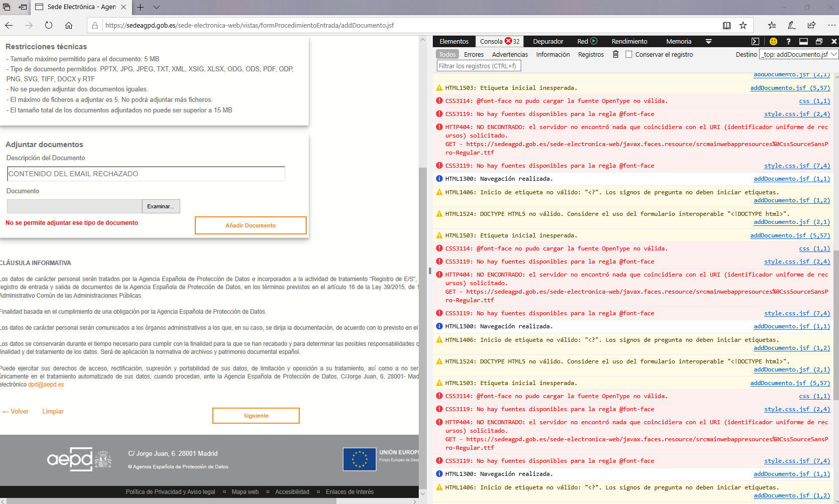
Task: Go back using the browser back arrow
Action: point(9,25)
